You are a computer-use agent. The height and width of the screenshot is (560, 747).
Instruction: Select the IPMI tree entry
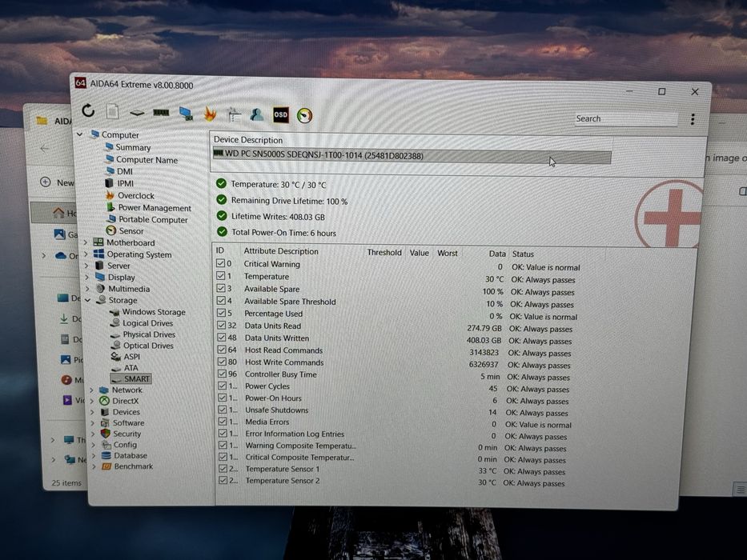pos(125,183)
